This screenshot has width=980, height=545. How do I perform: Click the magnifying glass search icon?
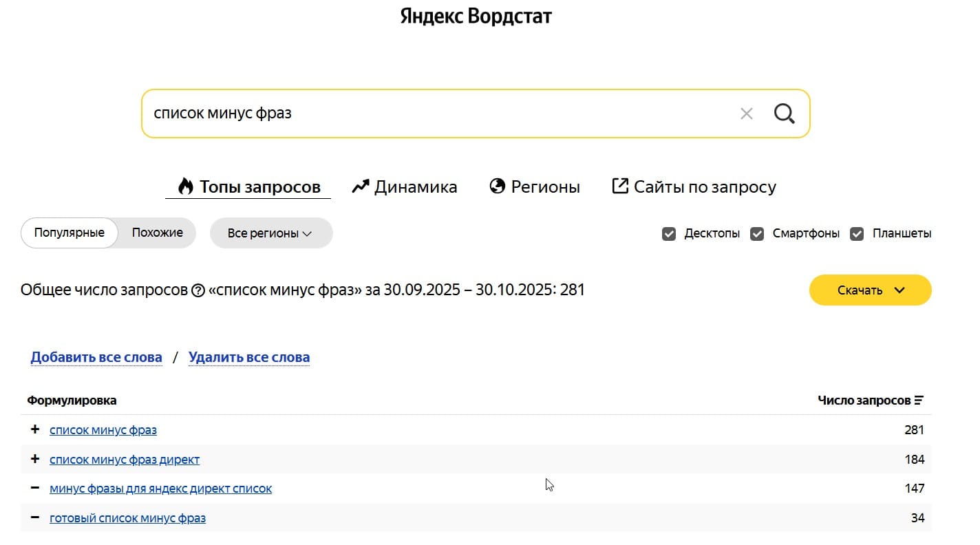785,114
